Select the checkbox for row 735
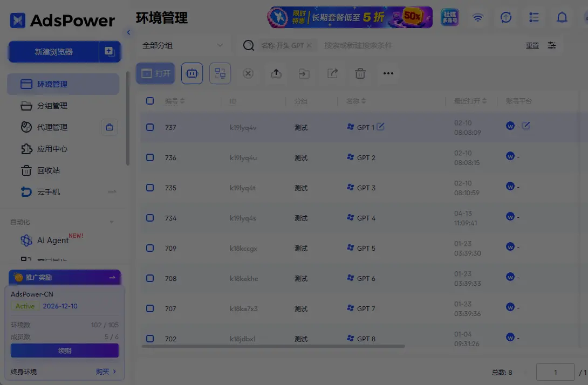Image resolution: width=588 pixels, height=385 pixels. point(150,188)
